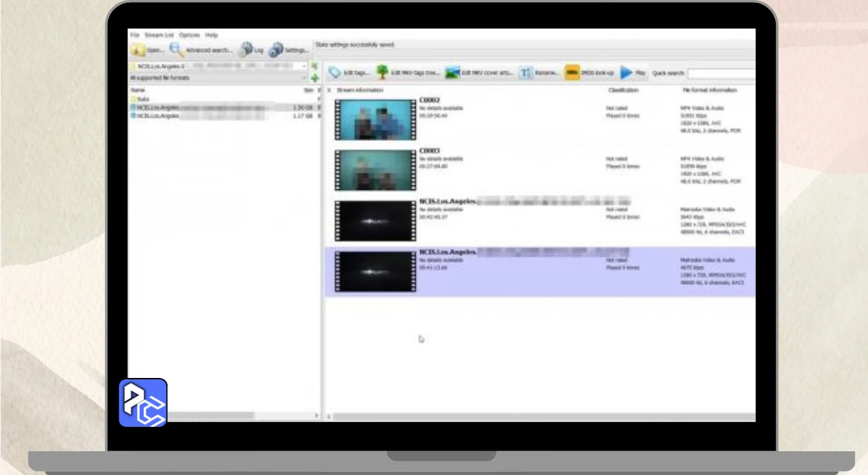Click the highlighted row's video thumbnail
The height and width of the screenshot is (475, 868).
pos(375,271)
